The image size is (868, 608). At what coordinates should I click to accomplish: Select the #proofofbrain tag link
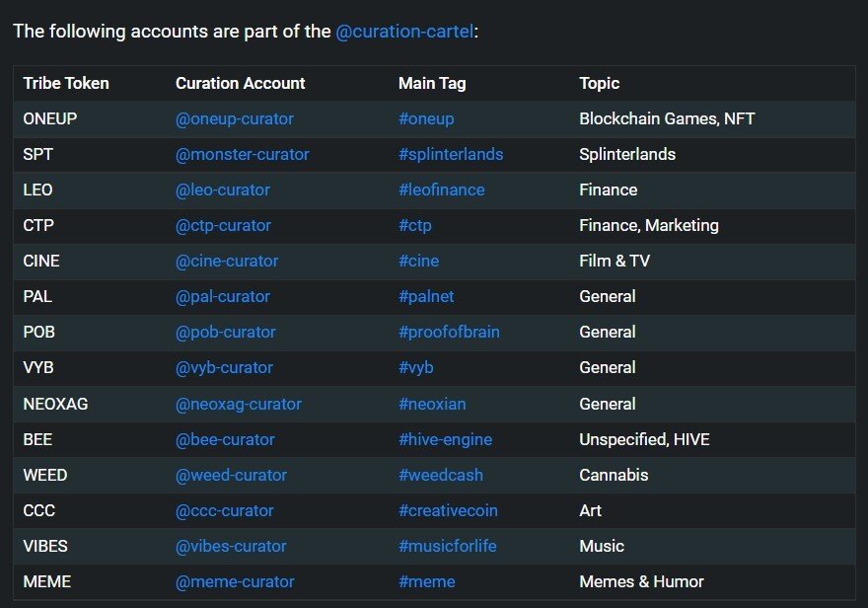point(449,332)
